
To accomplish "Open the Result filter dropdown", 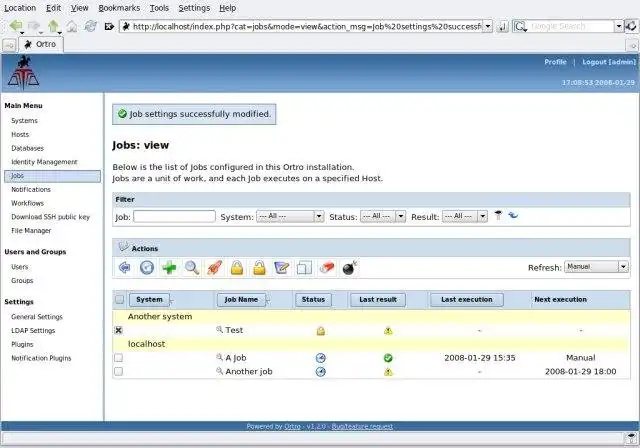I will point(465,216).
